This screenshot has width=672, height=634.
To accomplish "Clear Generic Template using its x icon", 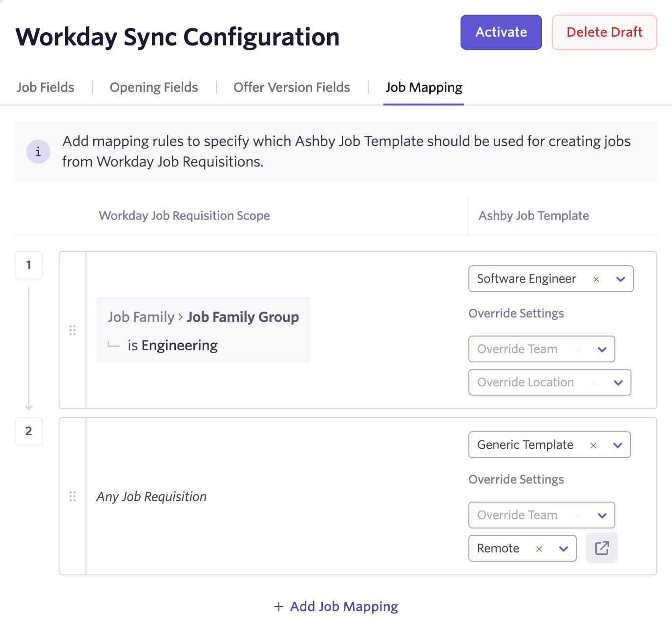I will click(593, 445).
